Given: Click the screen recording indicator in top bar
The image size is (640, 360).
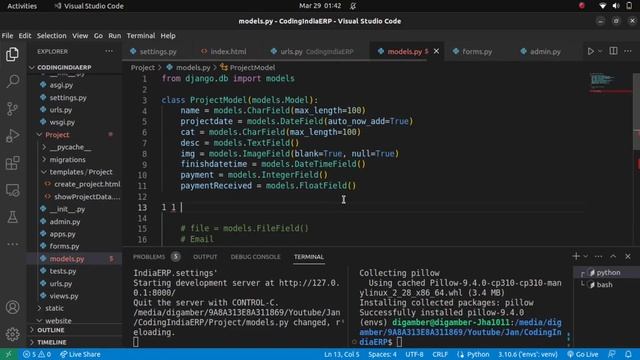Looking at the screenshot, I should click(582, 6).
